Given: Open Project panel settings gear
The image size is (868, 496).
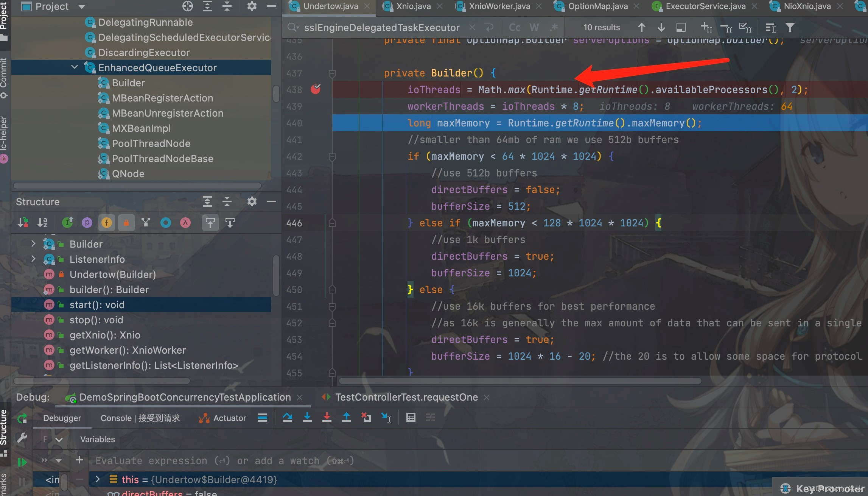Looking at the screenshot, I should [252, 6].
